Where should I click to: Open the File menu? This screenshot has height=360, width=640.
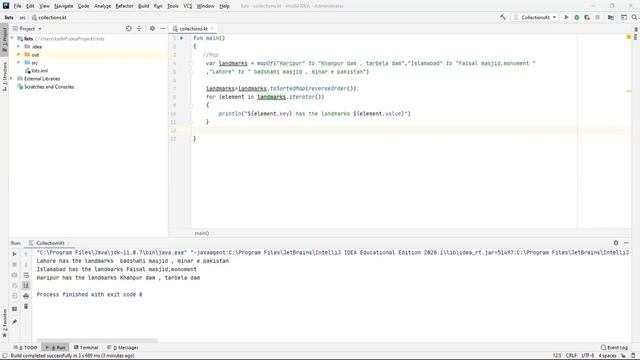click(17, 6)
